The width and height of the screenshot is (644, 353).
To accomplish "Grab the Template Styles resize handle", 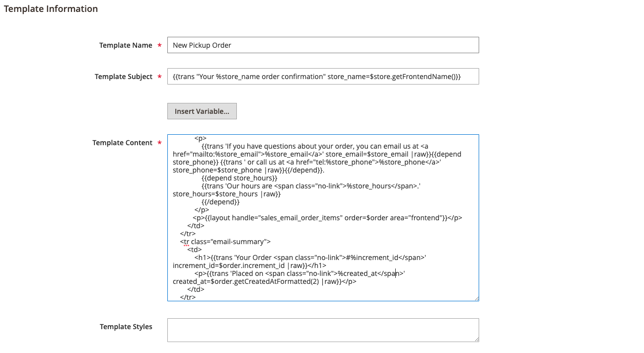I will pos(476,339).
